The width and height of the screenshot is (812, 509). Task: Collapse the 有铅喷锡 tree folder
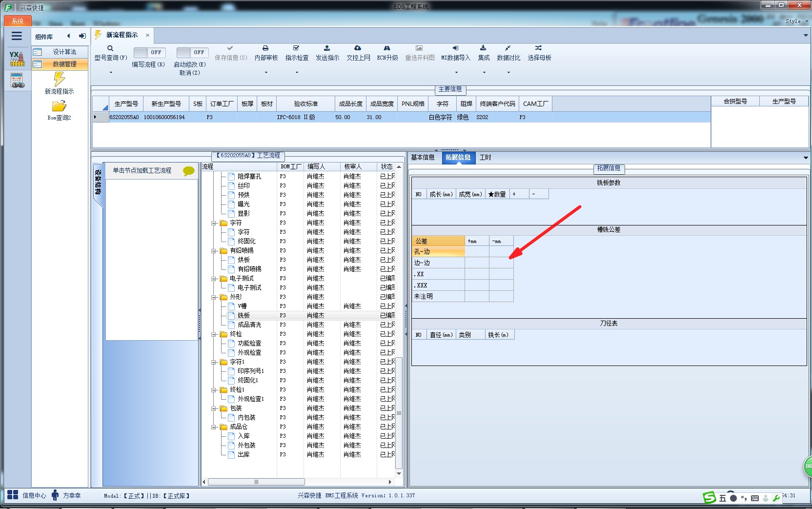click(214, 251)
